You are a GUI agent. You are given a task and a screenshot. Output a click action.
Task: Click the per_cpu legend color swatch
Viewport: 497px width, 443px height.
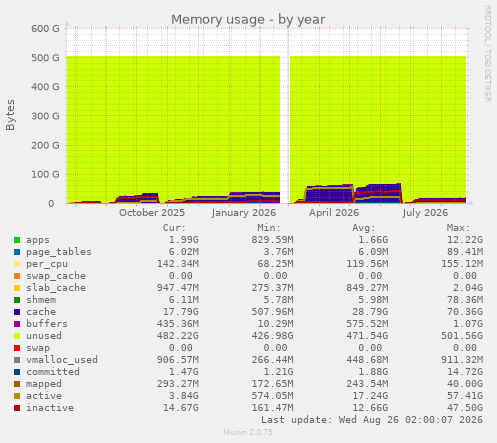pyautogui.click(x=17, y=264)
